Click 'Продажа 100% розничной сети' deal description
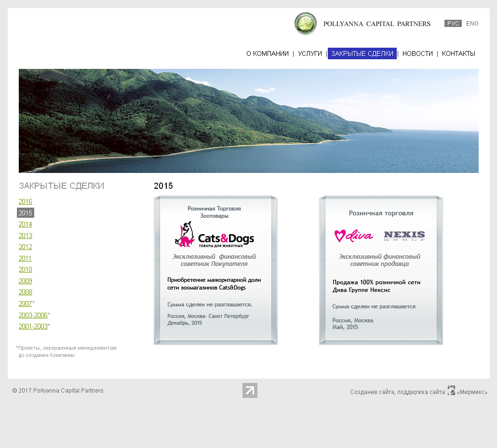This screenshot has height=448, width=497. (376, 286)
